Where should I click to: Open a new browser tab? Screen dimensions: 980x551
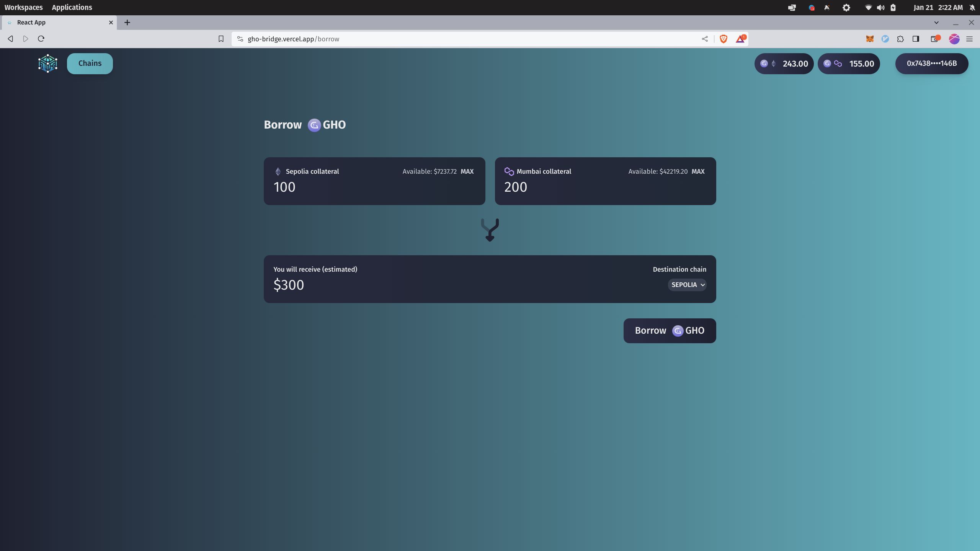[127, 23]
